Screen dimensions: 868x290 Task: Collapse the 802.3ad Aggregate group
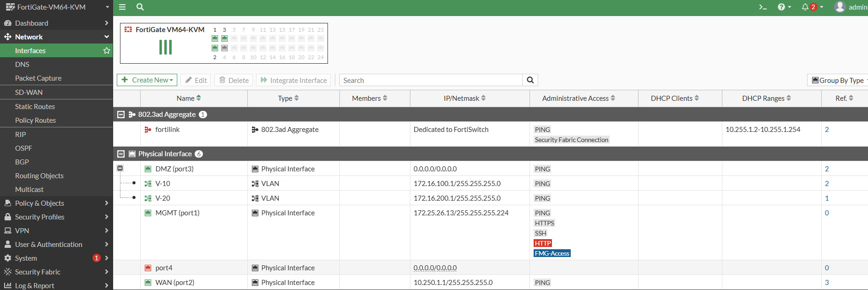[x=121, y=115]
